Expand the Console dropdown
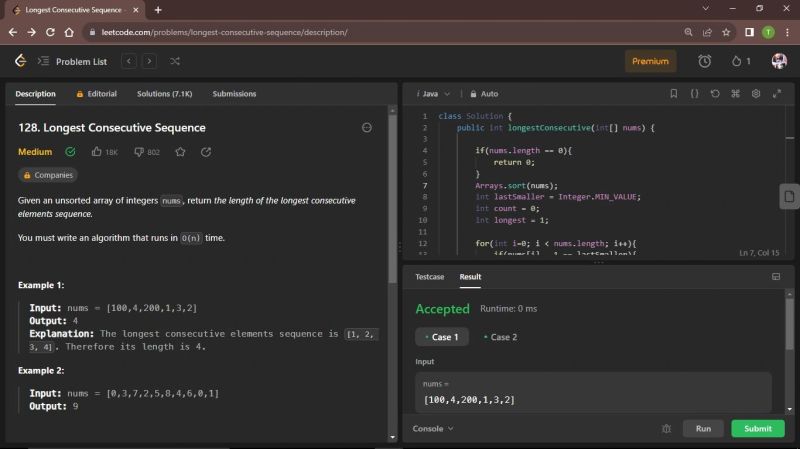The width and height of the screenshot is (800, 449). click(x=433, y=429)
